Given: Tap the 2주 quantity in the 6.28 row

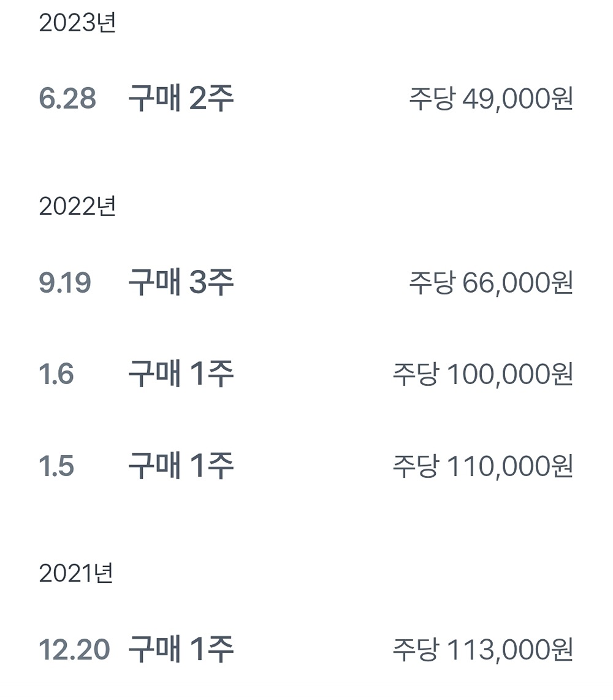Looking at the screenshot, I should pyautogui.click(x=211, y=99).
